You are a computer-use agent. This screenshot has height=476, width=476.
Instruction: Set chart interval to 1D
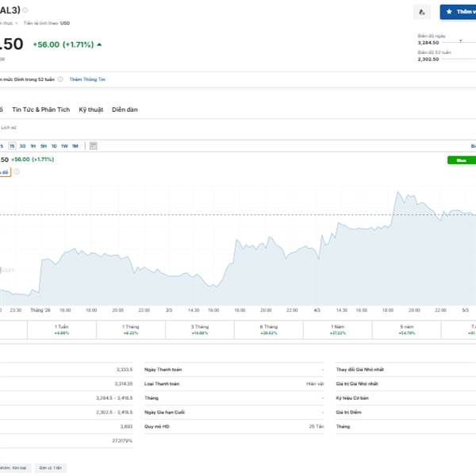pos(54,146)
